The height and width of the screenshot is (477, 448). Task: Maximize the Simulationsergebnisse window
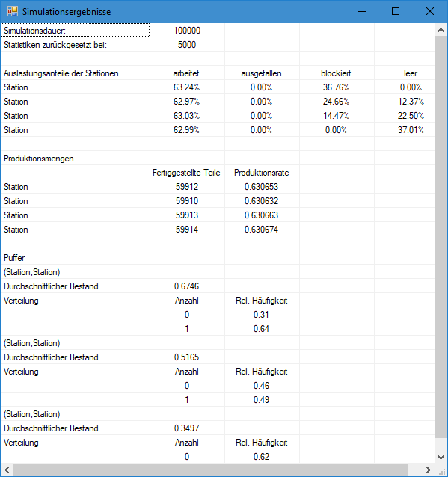click(x=396, y=11)
